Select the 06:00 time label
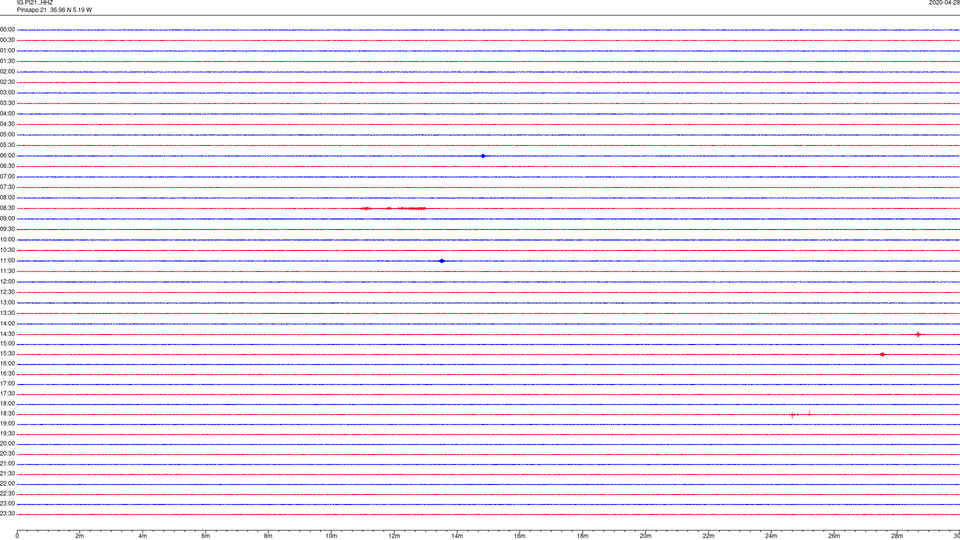The image size is (960, 540). (x=7, y=156)
